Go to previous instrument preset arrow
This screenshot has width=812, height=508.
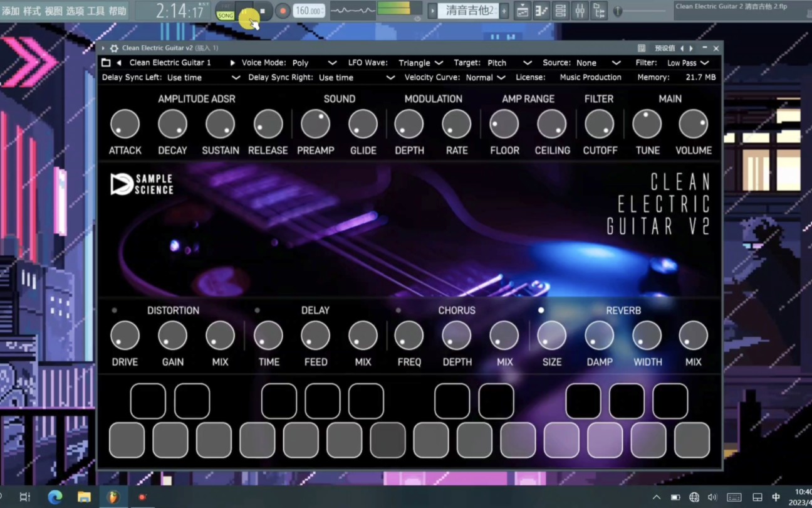click(x=119, y=63)
